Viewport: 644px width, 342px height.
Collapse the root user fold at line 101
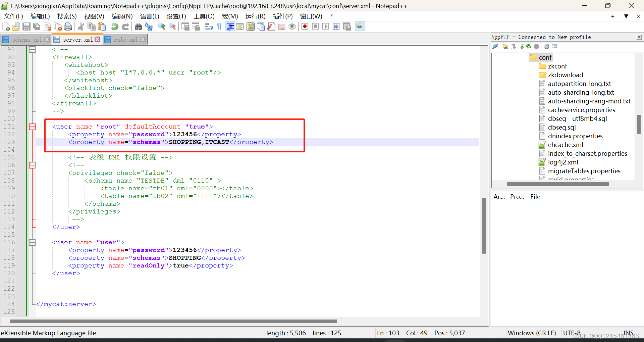coord(32,127)
